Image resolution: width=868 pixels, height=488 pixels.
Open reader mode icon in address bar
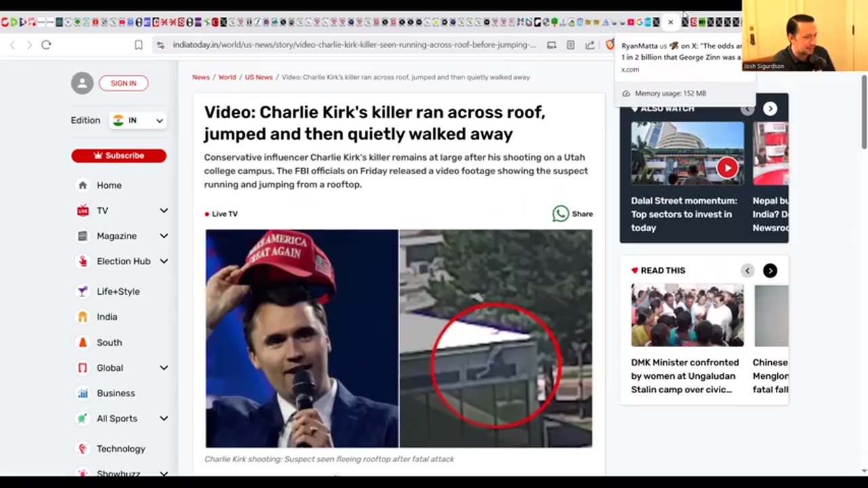coord(570,45)
